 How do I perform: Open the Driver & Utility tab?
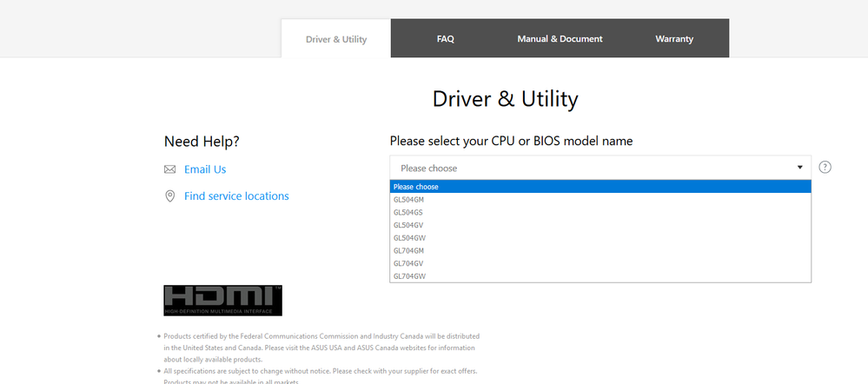pos(336,39)
